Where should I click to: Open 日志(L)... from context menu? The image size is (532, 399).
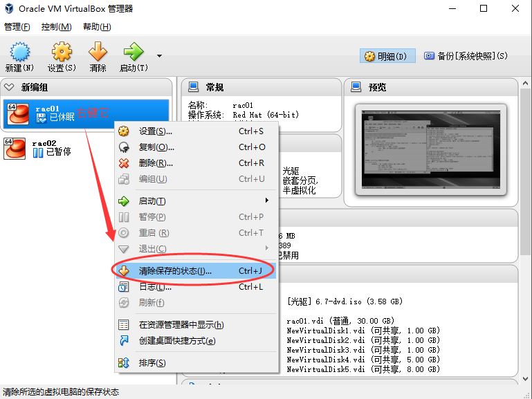click(196, 287)
